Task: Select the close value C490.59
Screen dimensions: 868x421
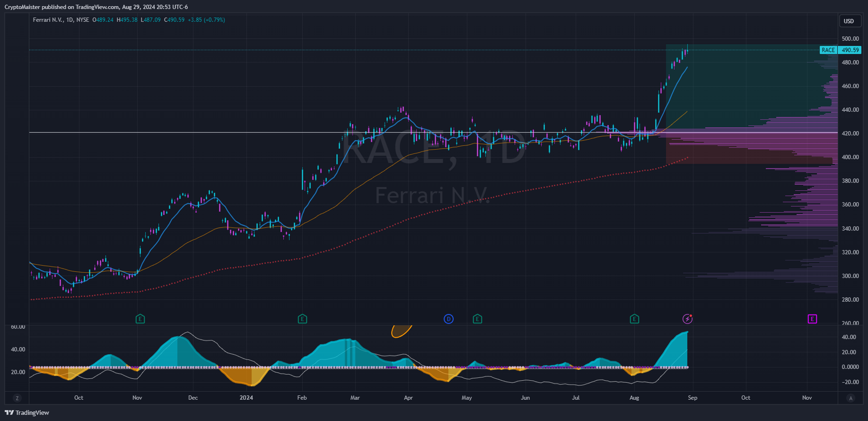Action: 175,20
